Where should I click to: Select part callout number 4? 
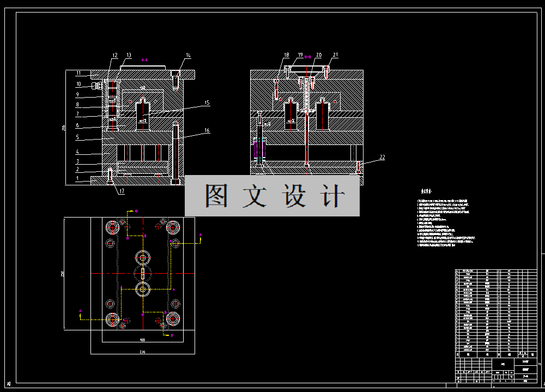[77, 152]
